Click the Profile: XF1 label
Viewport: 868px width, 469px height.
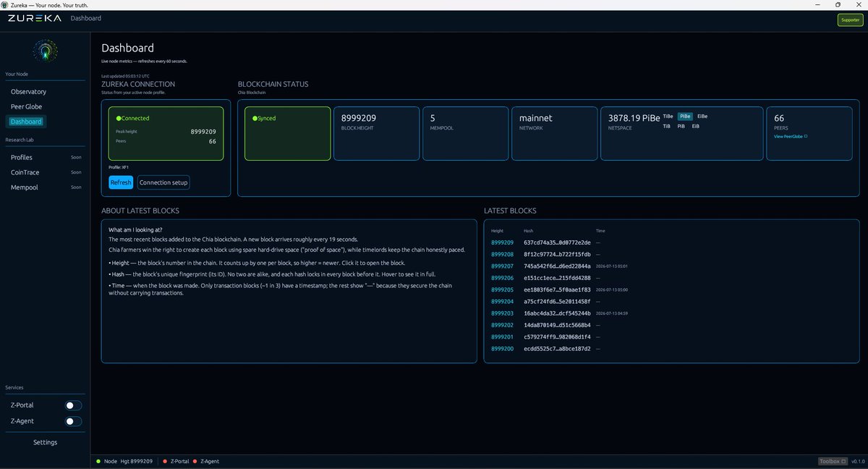(x=119, y=167)
